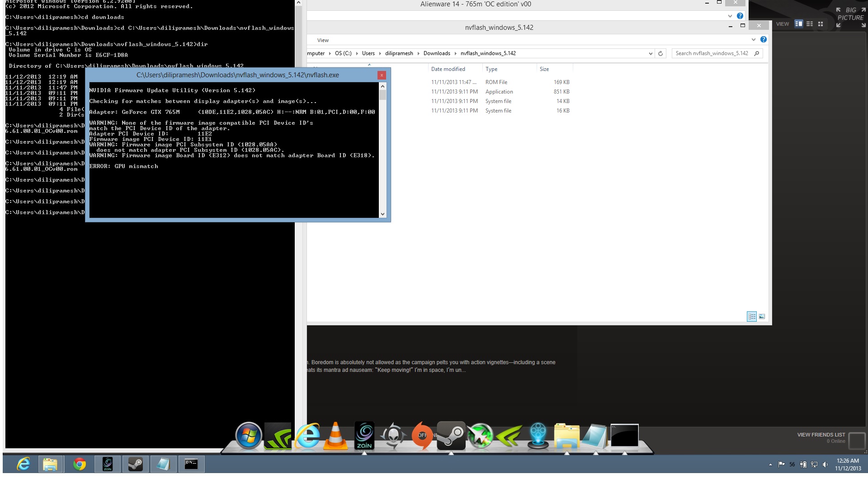Viewport: 868px width, 488px height.
Task: Select Steam detail view mode
Action: [x=799, y=24]
